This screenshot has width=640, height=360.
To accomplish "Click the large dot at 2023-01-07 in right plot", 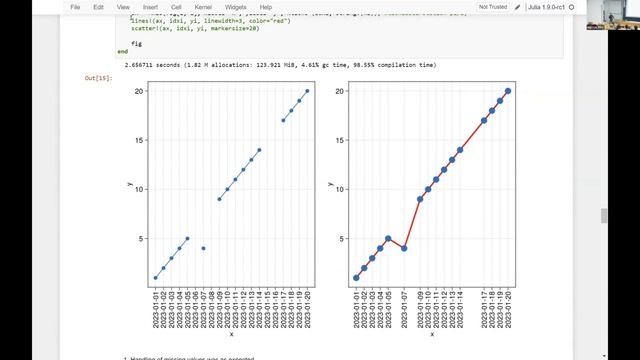I will [404, 248].
